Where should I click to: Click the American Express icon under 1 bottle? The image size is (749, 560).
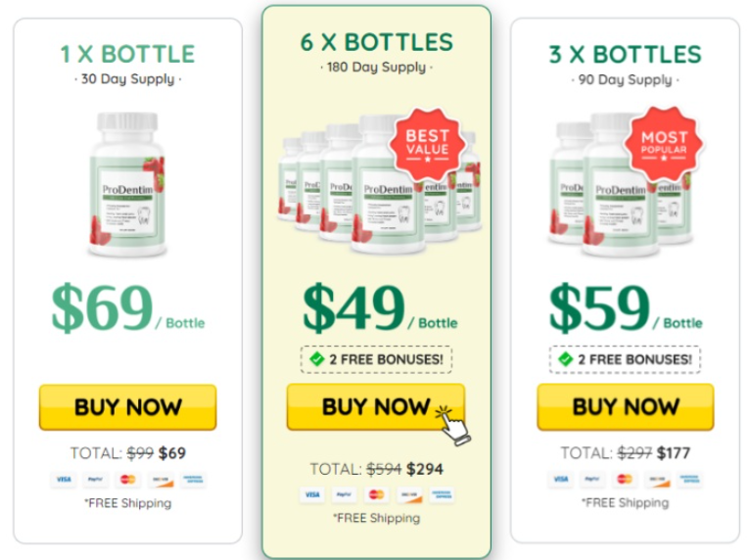click(x=193, y=480)
